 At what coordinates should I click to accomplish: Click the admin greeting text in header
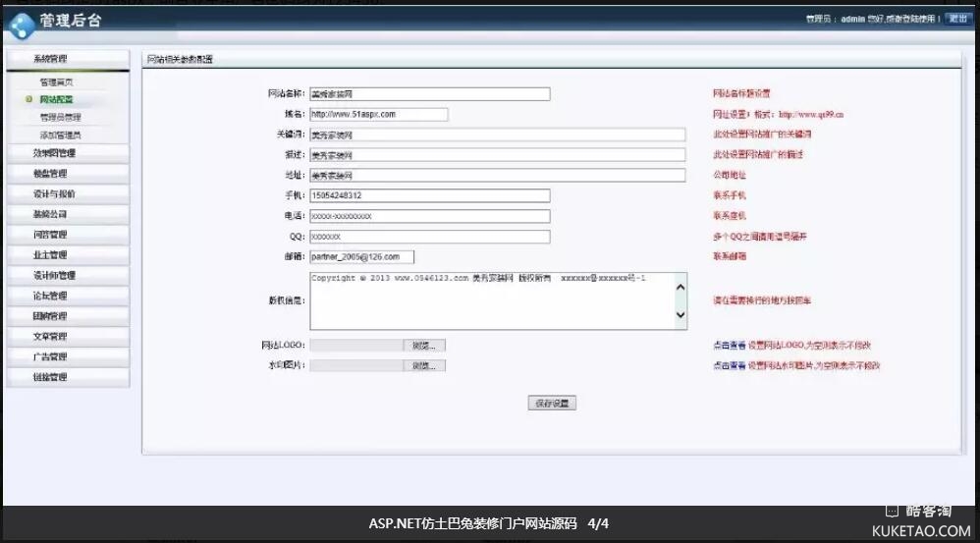pos(873,19)
